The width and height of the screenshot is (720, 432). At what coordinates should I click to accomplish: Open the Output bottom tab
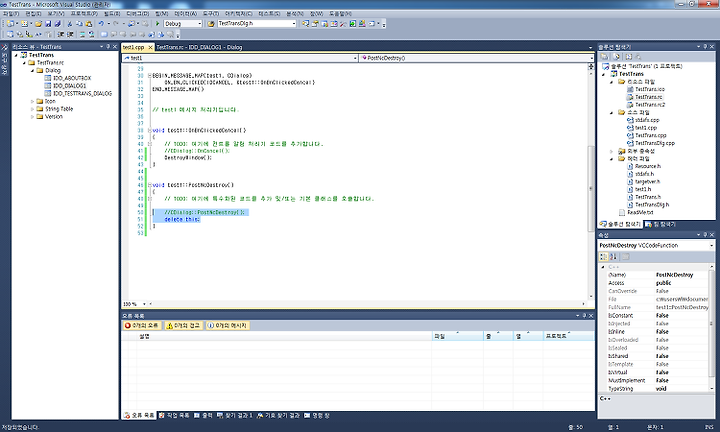click(x=203, y=415)
